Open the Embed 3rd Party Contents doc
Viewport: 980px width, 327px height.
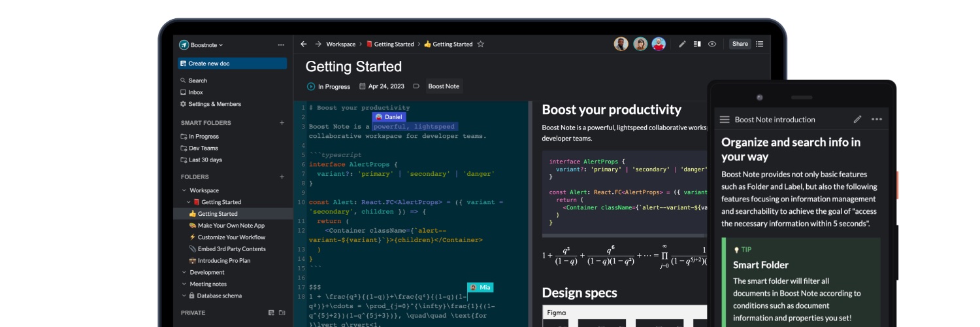[227, 249]
